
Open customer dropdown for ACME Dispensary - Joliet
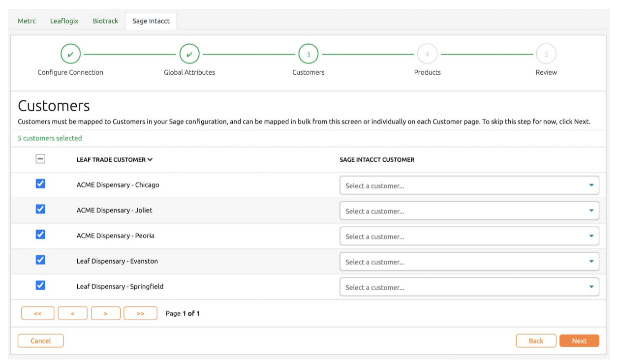tap(469, 211)
